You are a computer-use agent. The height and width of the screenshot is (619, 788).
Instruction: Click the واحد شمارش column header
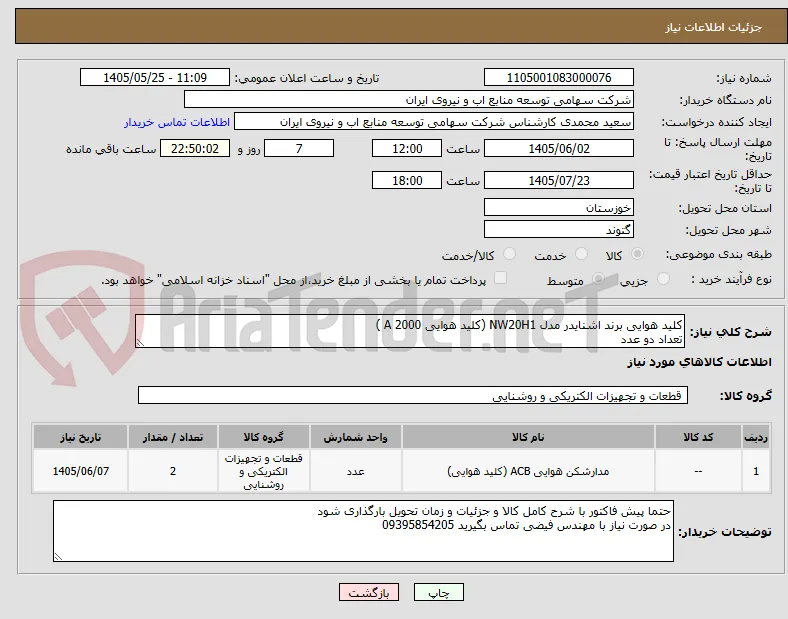tap(356, 437)
